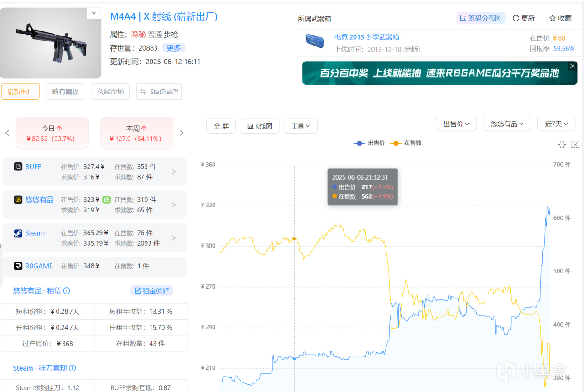Switch to the K线图 candlestick chart

260,126
